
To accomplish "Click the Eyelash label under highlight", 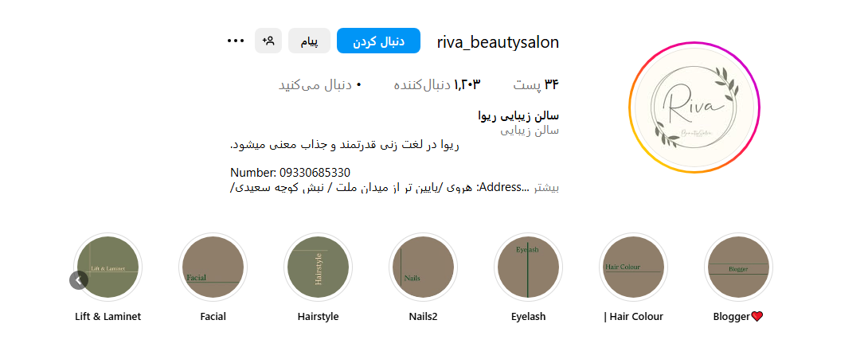I will pos(529,317).
